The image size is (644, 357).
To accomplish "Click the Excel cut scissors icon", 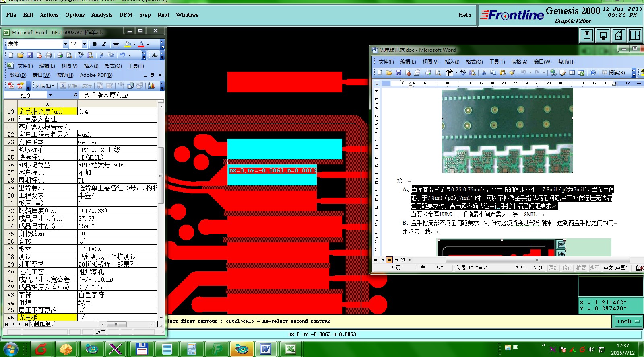I will (101, 55).
